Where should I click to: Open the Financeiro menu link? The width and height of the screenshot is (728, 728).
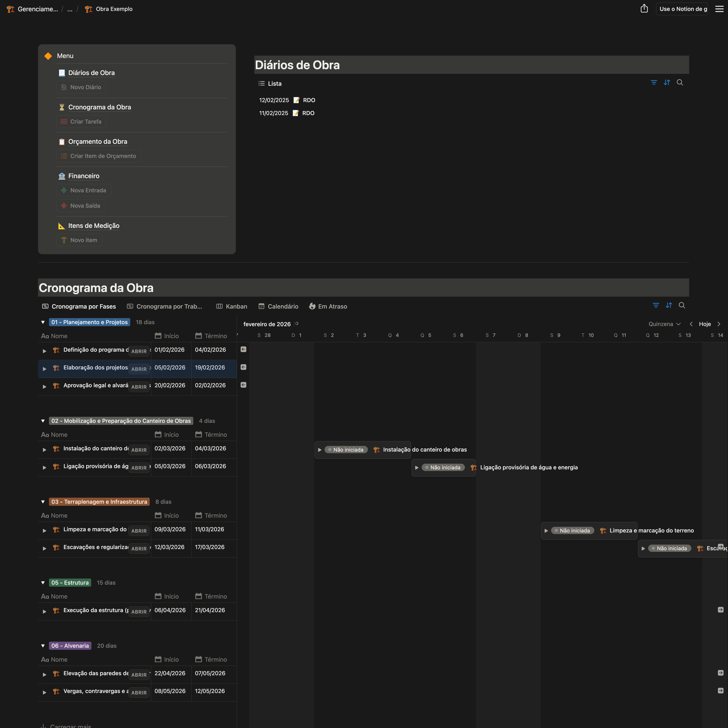[84, 176]
